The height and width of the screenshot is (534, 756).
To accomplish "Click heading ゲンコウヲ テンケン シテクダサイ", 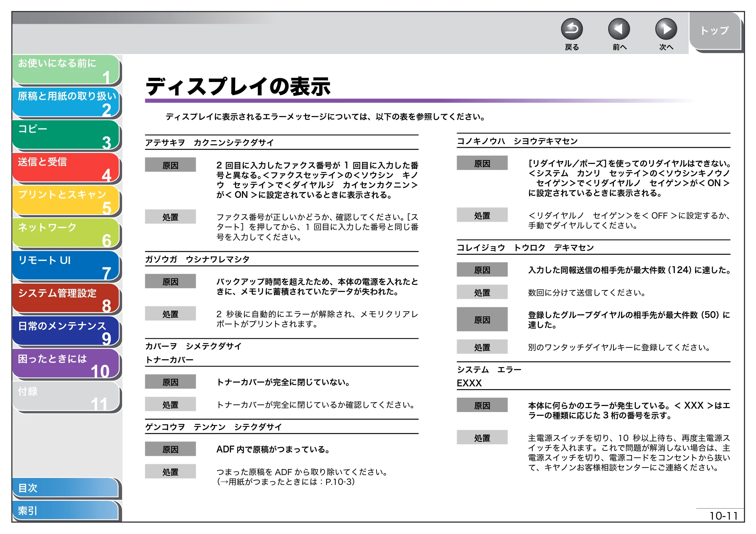I will click(x=214, y=427).
